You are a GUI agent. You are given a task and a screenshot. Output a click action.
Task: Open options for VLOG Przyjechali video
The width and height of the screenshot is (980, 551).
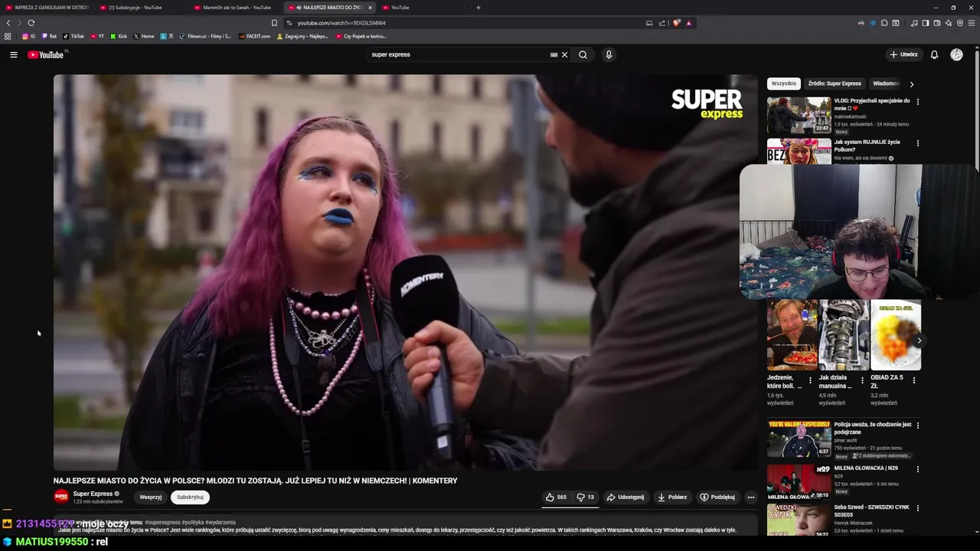(917, 101)
